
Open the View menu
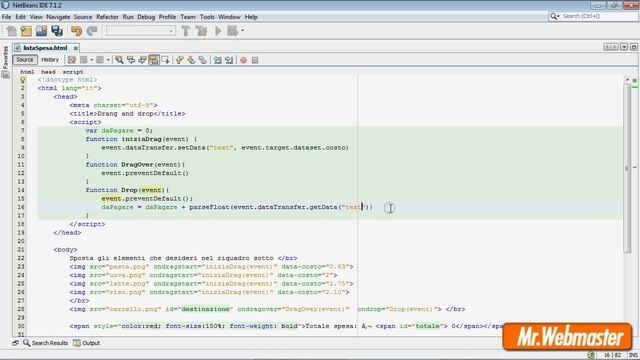point(36,17)
